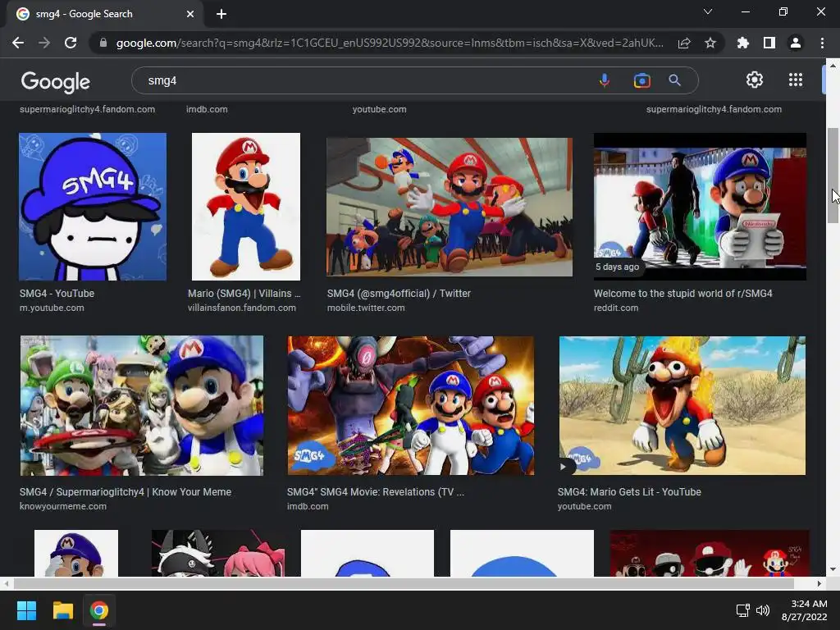Open the partial red-background characters thumbnail
Viewport: 840px width, 630px height.
(x=710, y=554)
